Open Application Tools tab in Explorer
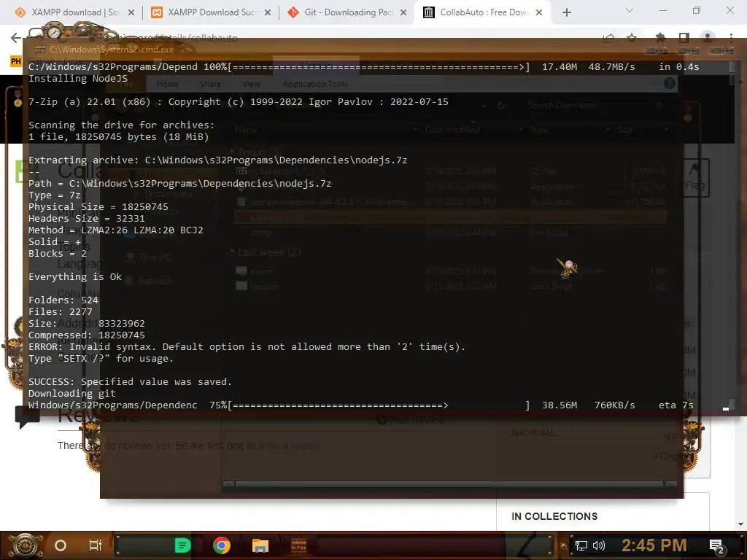The image size is (747, 560). [315, 84]
